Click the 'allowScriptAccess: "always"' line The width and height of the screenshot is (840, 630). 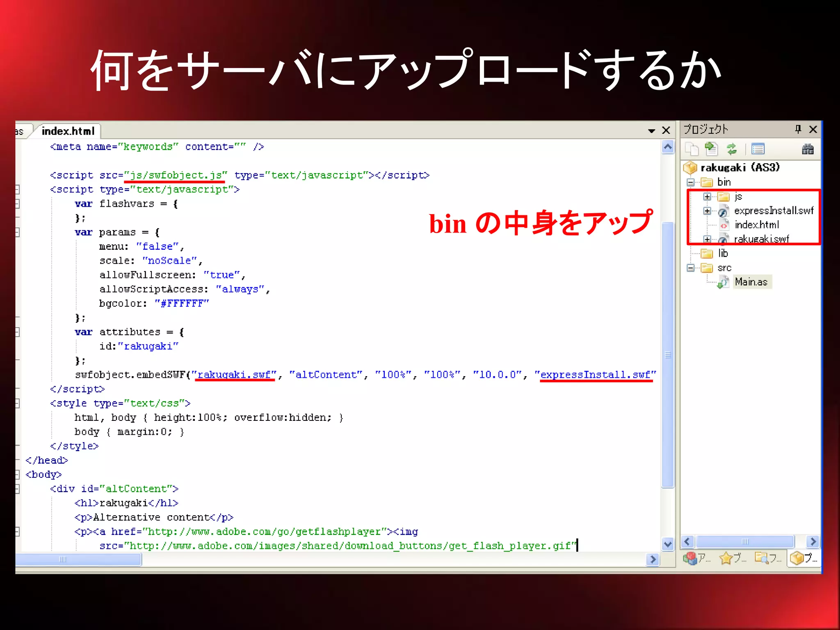(185, 290)
